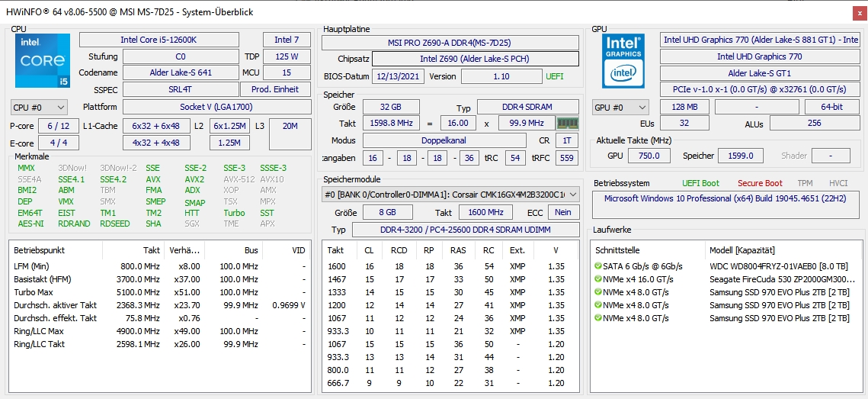Click the greyed AVX-512 feature label
Screen dimensions: 868x399
[239, 179]
